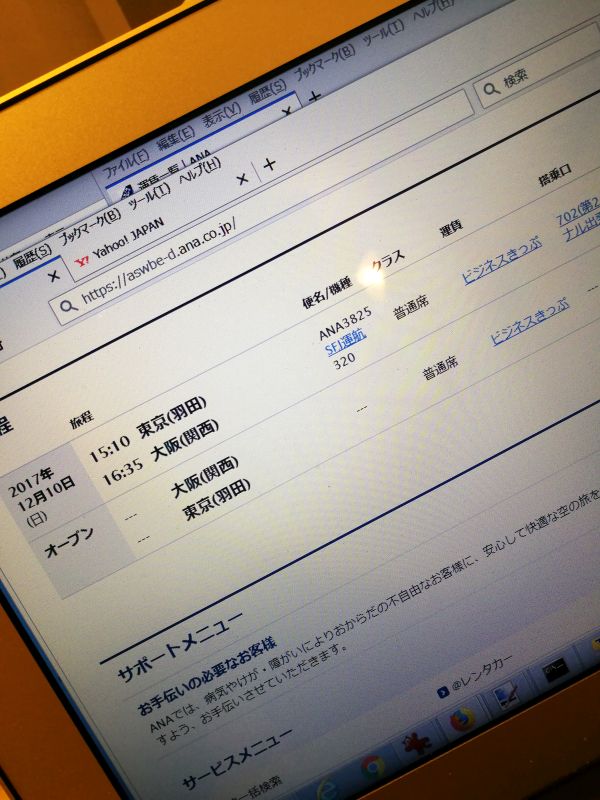
Task: Click the 搭乗口 column header
Action: coord(556,174)
